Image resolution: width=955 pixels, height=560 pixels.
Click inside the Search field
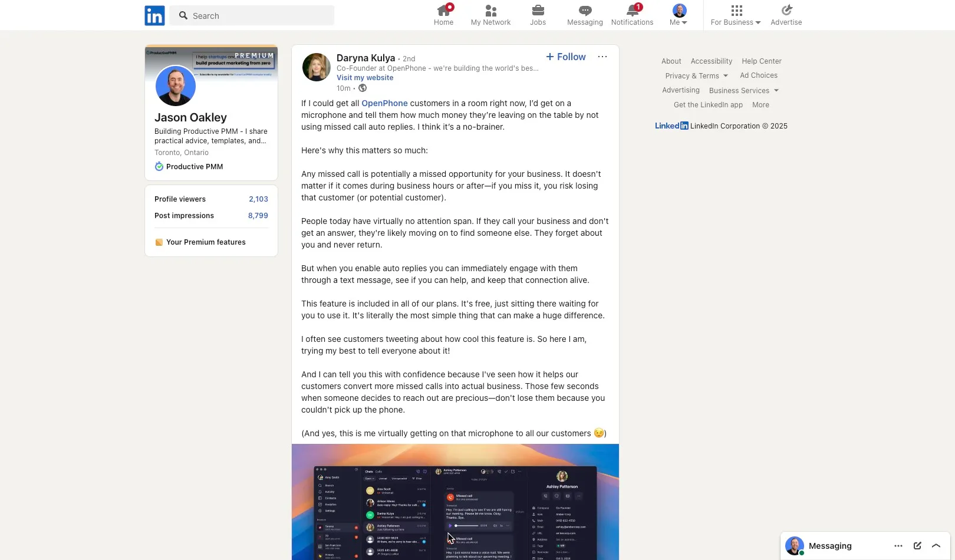pyautogui.click(x=252, y=15)
